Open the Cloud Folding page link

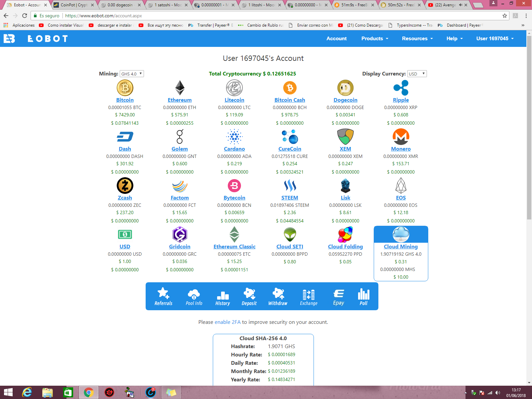345,246
